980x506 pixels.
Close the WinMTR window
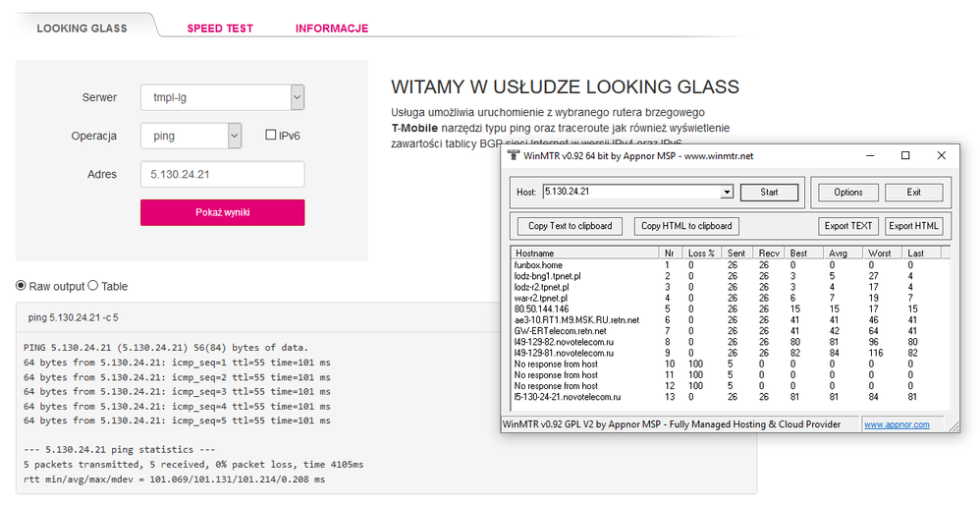[942, 155]
